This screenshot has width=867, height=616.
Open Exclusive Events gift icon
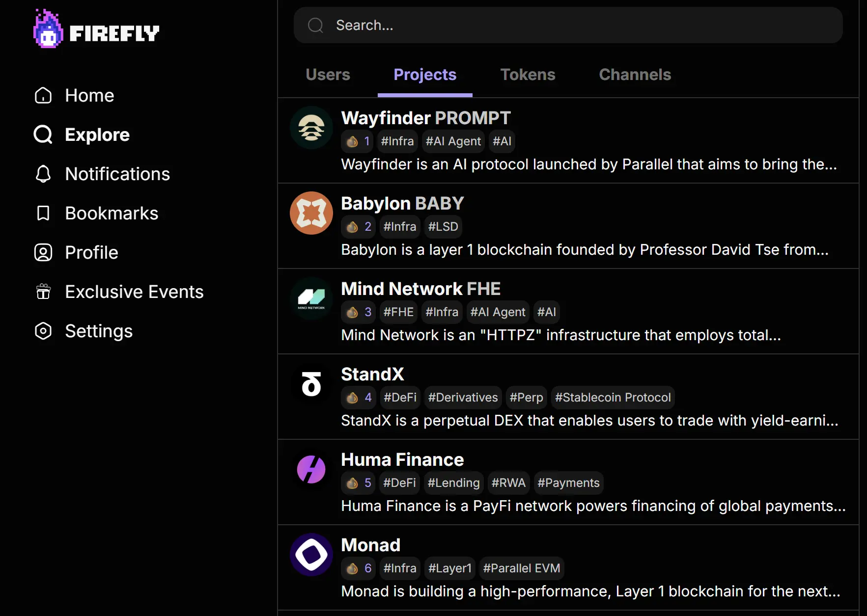pos(43,292)
